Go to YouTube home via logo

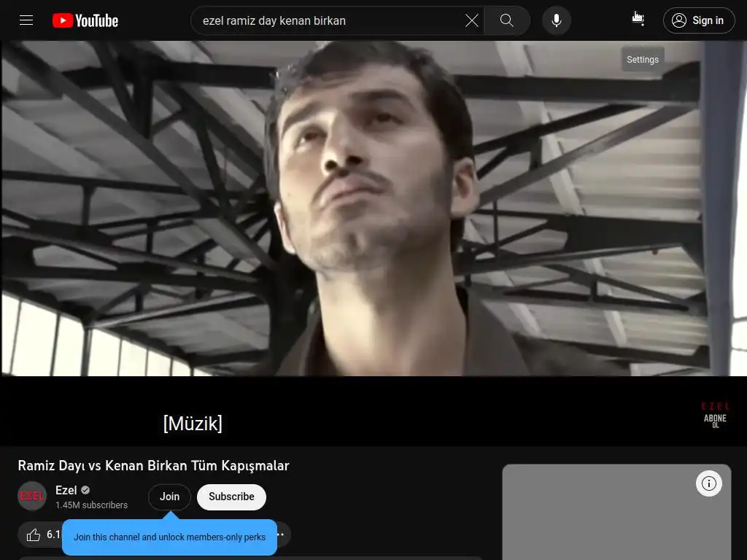85,20
